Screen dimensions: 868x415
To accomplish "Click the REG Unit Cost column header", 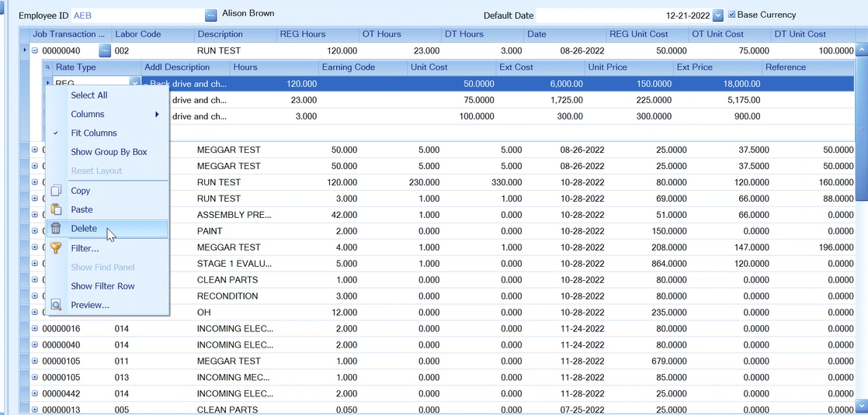I will [x=648, y=34].
